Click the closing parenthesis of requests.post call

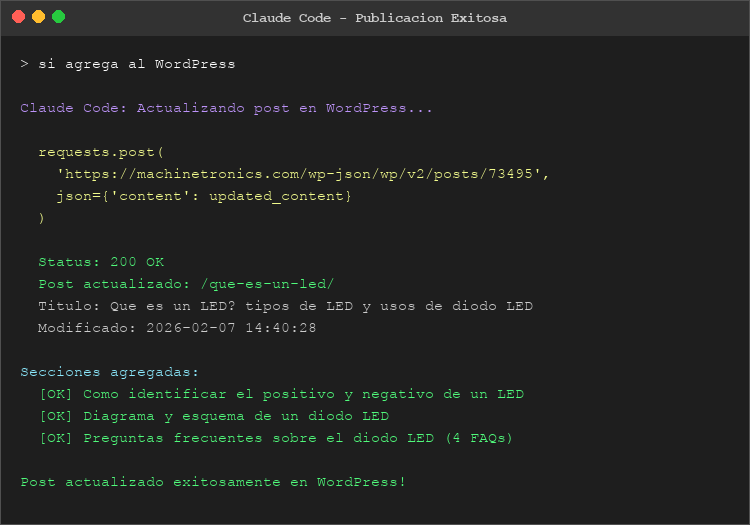[x=41, y=219]
